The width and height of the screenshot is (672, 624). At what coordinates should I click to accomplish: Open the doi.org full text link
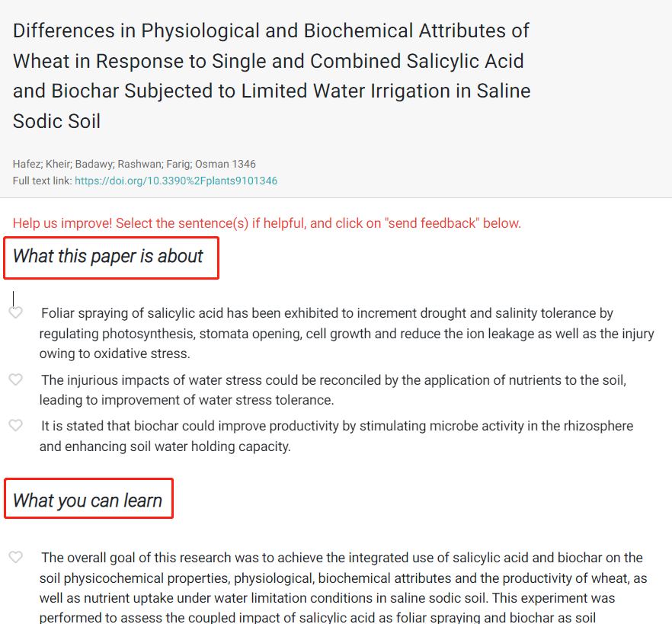176,181
